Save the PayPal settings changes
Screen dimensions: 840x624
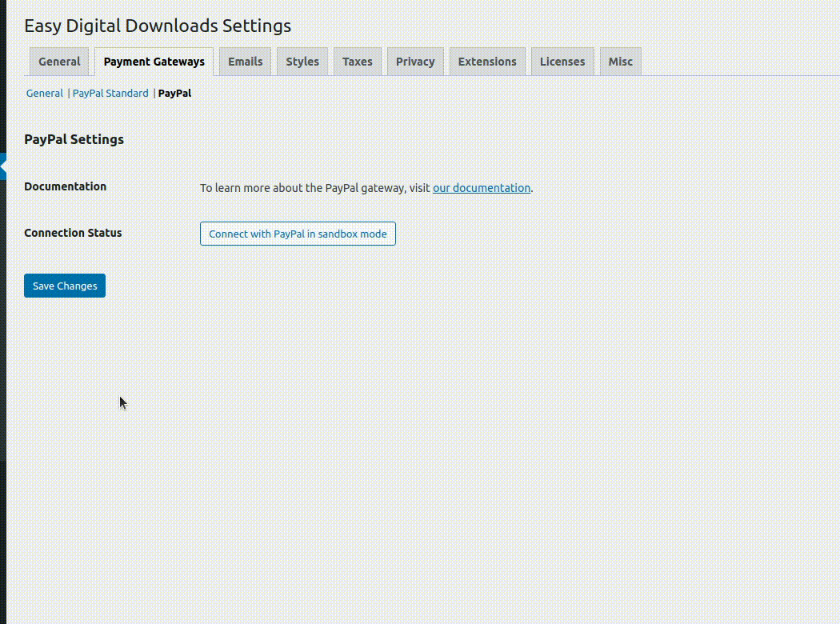64,286
